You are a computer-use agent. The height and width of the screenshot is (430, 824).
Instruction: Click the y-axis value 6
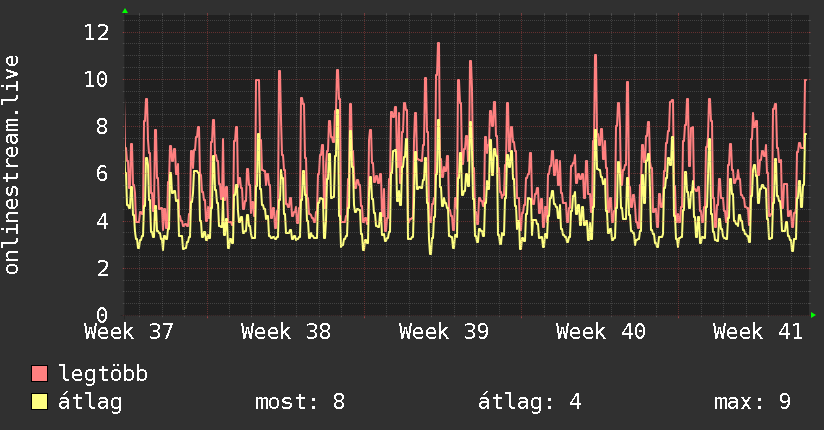coord(102,174)
